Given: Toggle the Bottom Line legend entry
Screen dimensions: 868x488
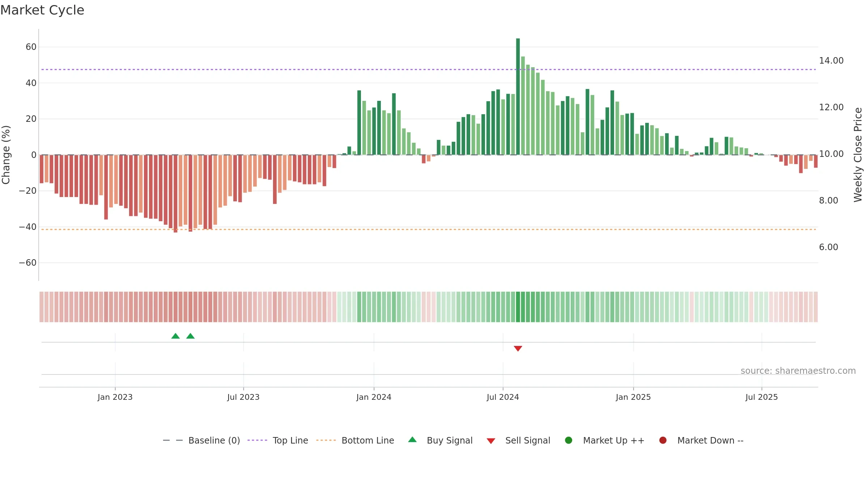Looking at the screenshot, I should [x=355, y=440].
